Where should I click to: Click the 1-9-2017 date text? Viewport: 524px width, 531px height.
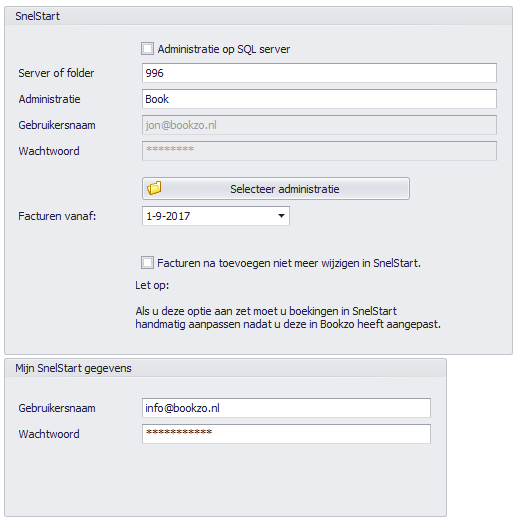tap(168, 216)
